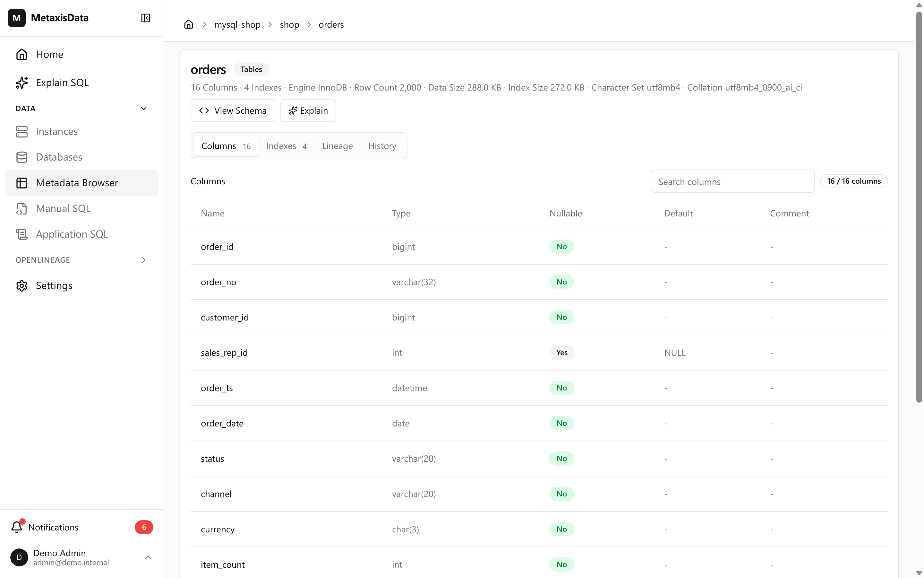Click the NULL default for sales_rep_id

coord(675,353)
